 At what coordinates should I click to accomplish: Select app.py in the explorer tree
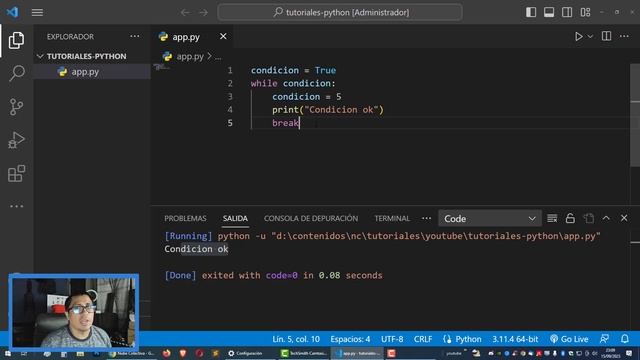point(92,72)
